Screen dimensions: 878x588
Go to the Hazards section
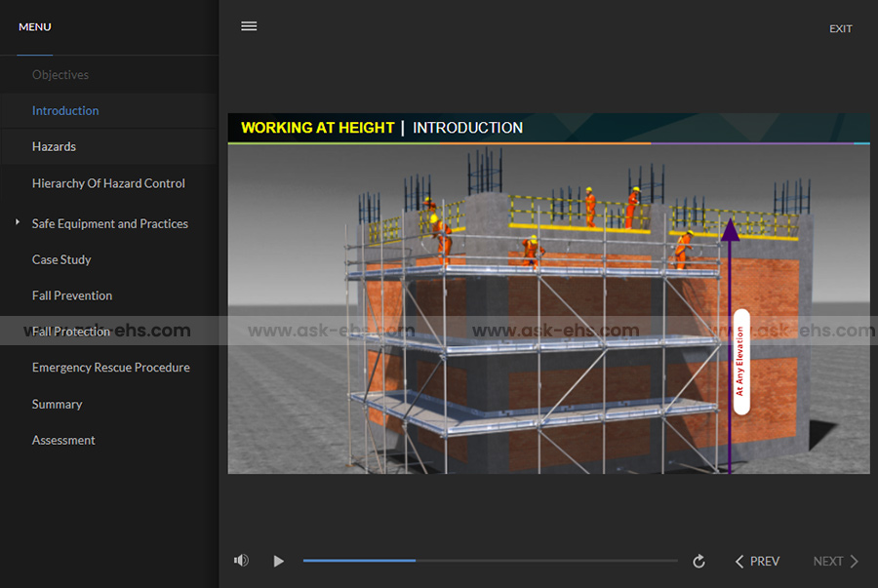coord(54,147)
